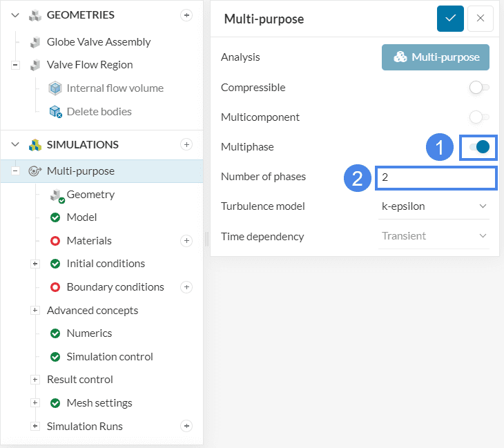Click the plus icon next to SIMULATIONS
This screenshot has width=504, height=448.
pos(186,144)
